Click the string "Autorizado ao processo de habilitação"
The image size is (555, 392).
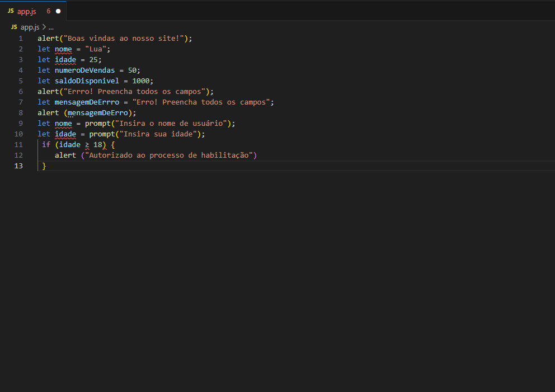click(169, 155)
